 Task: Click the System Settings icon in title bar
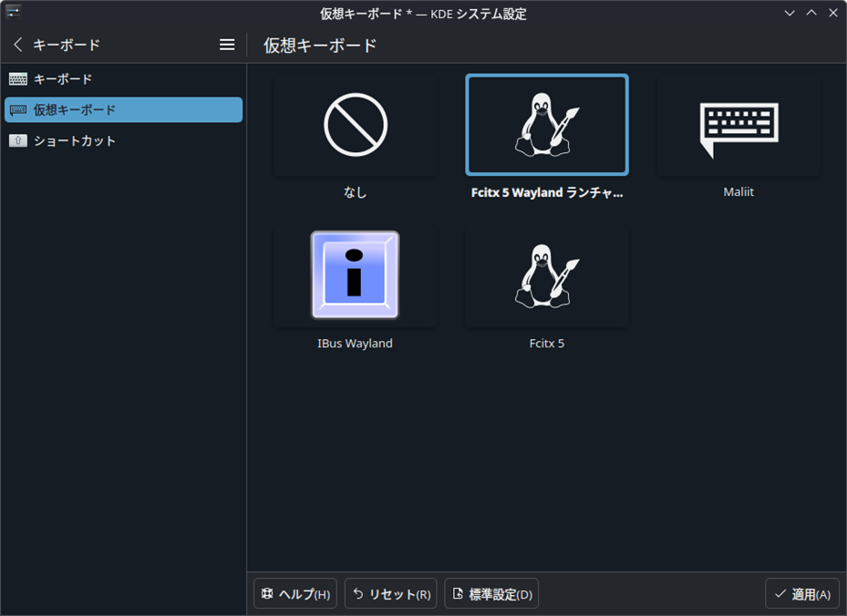pos(13,12)
